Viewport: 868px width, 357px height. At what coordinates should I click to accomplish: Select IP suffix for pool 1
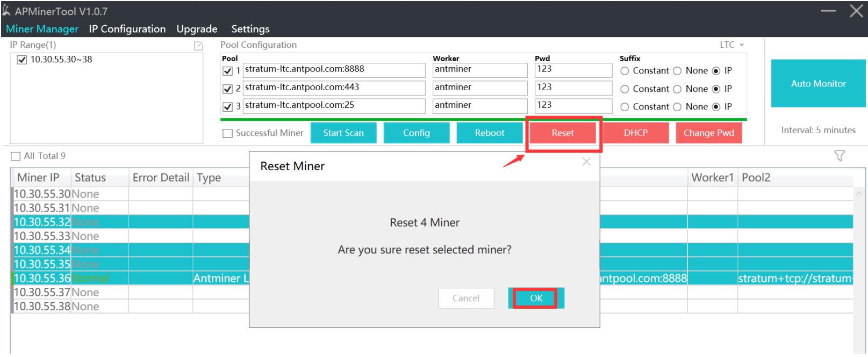(x=716, y=71)
